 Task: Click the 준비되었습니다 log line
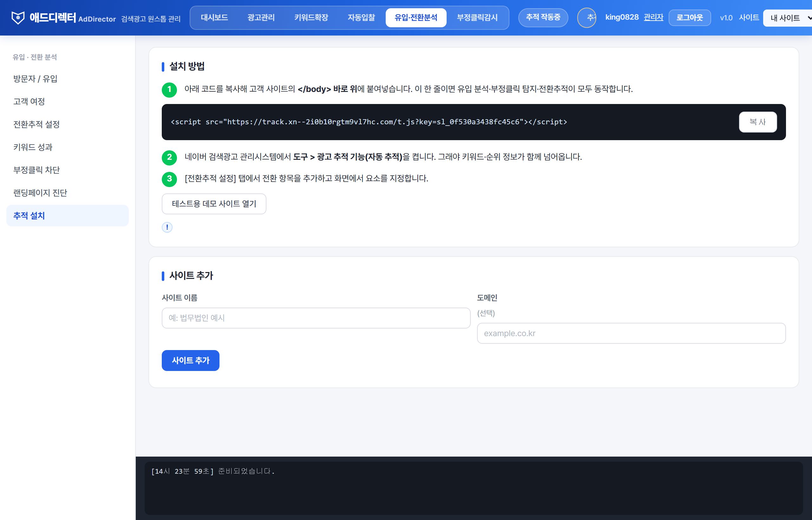213,471
